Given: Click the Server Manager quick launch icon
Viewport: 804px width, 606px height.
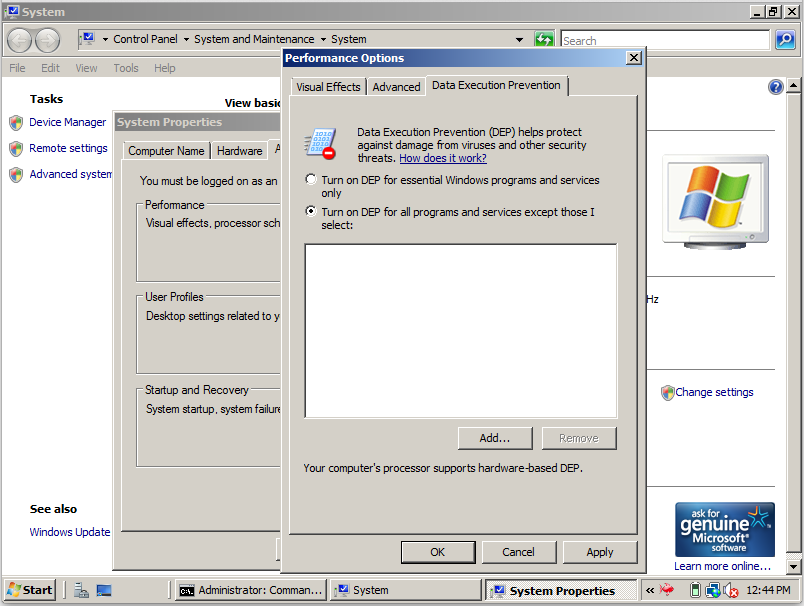Looking at the screenshot, I should (81, 591).
